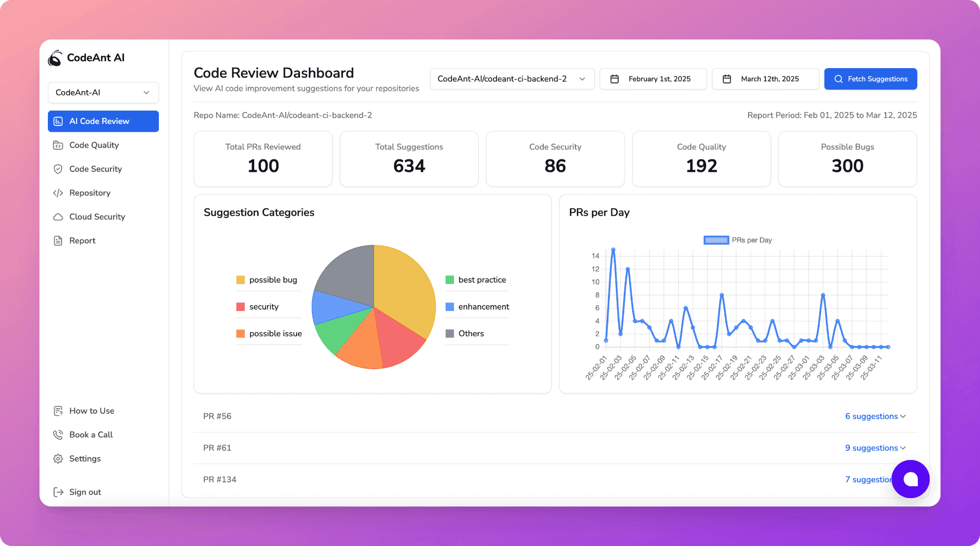
Task: Select the AI Code Review menu item
Action: click(x=103, y=121)
